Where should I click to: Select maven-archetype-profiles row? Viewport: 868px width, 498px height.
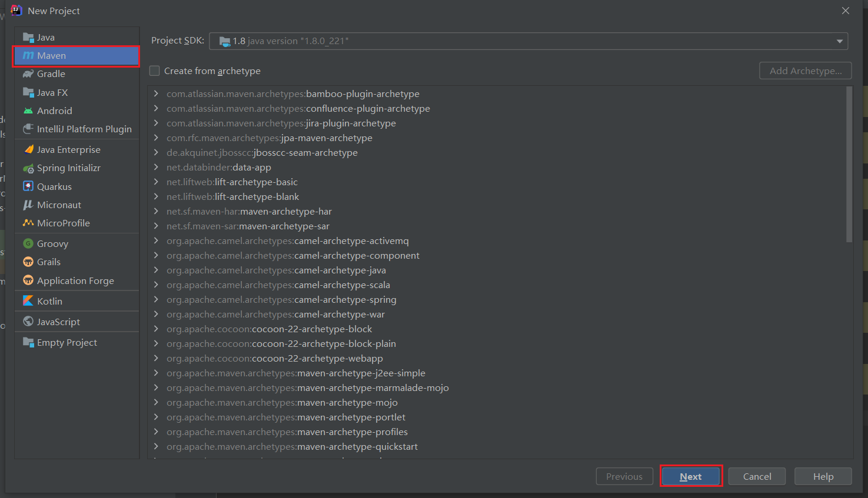[497, 432]
